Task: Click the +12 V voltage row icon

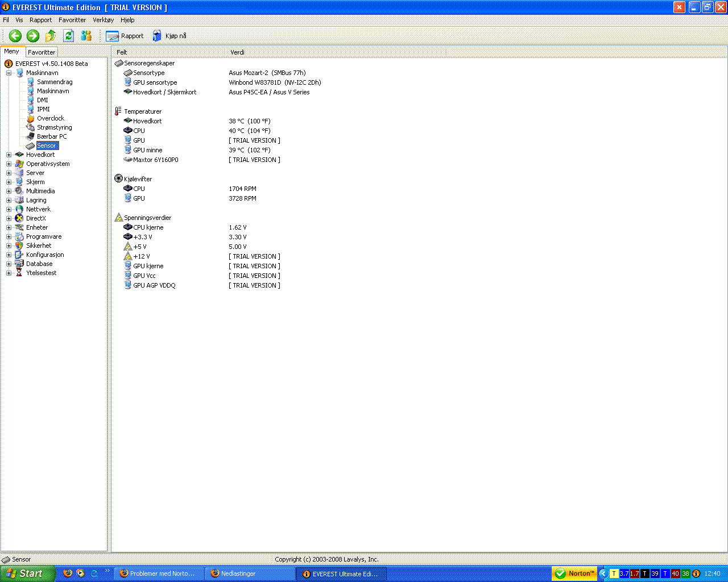Action: [x=128, y=256]
